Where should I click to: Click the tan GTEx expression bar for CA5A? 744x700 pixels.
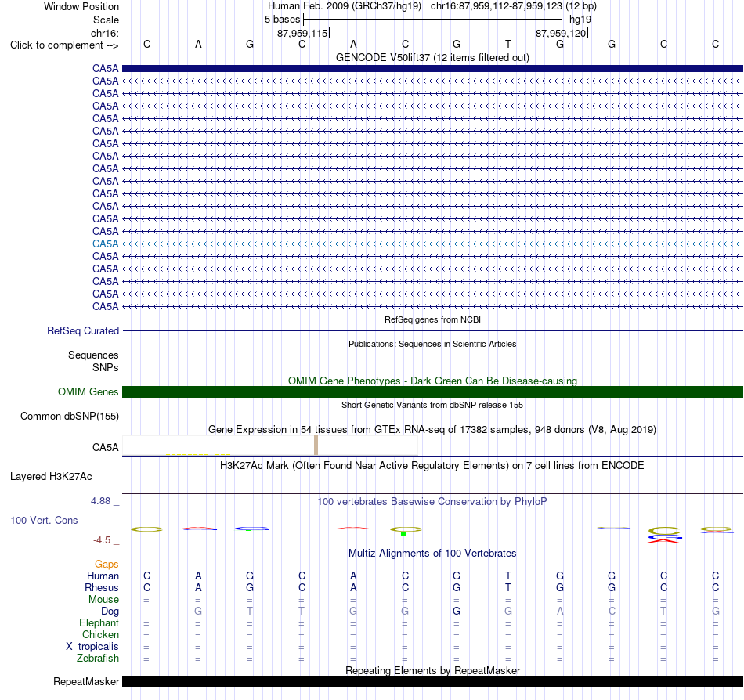pos(316,446)
